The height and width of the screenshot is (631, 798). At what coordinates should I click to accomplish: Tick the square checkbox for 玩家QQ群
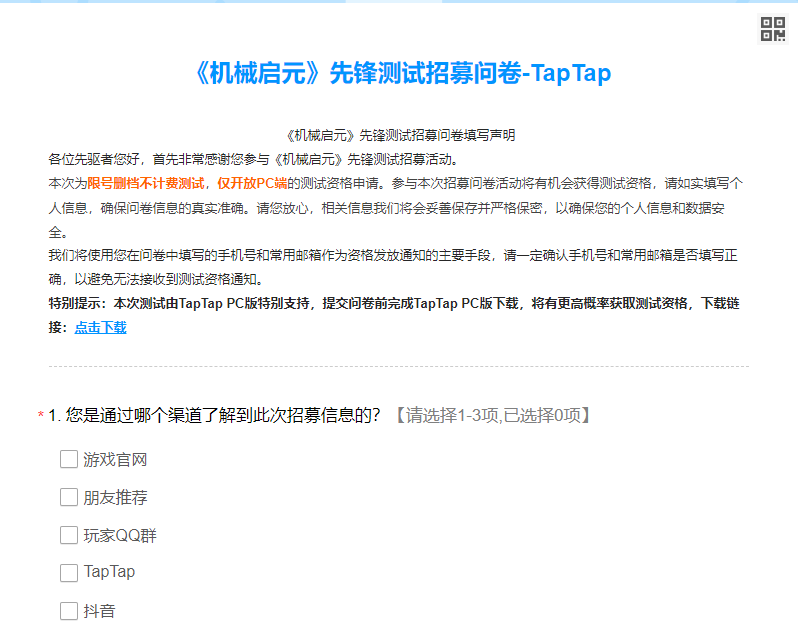pos(69,535)
